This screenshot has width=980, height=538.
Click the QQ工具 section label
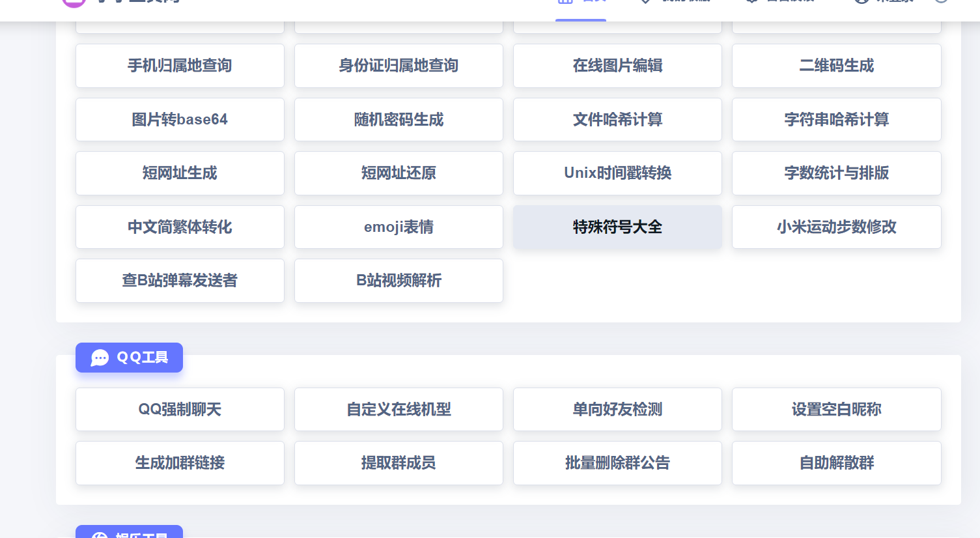pyautogui.click(x=129, y=358)
